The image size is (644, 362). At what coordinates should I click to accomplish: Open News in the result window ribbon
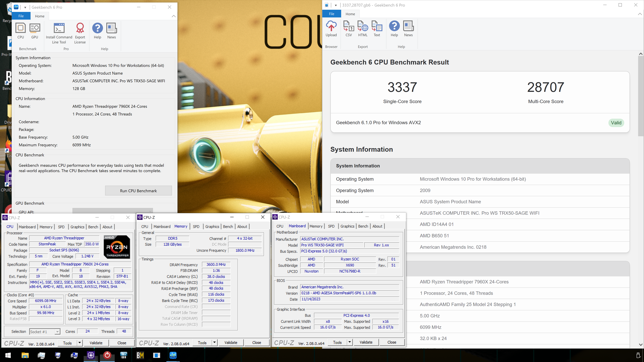[x=408, y=29]
